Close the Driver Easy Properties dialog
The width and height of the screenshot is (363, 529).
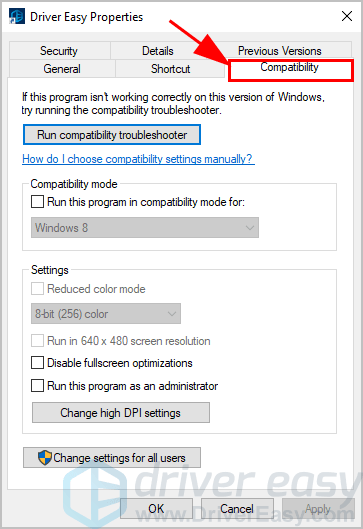point(347,16)
